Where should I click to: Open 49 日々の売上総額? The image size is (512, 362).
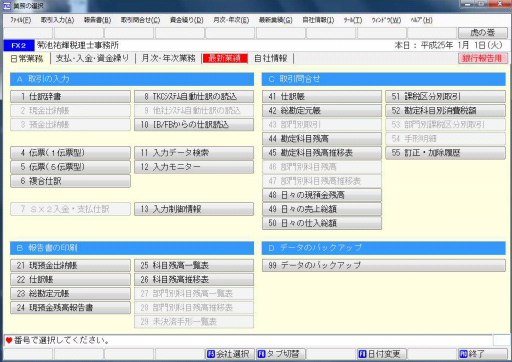click(x=322, y=209)
